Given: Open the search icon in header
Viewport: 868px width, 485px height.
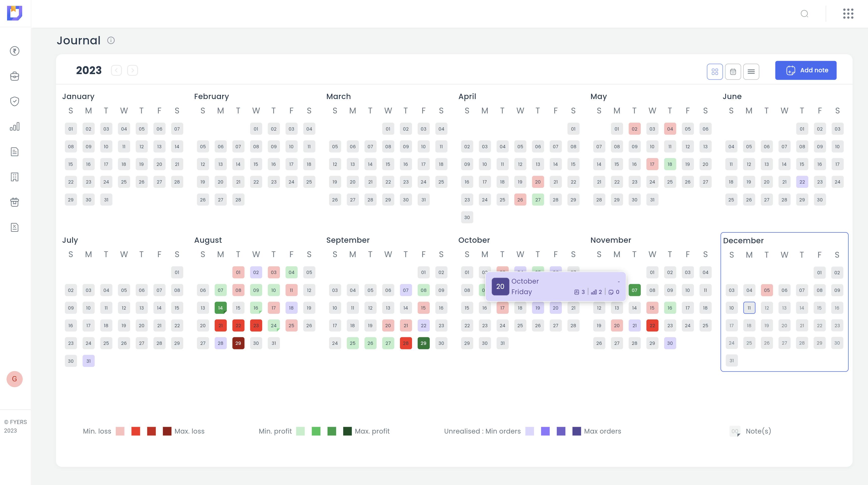Looking at the screenshot, I should pyautogui.click(x=804, y=14).
